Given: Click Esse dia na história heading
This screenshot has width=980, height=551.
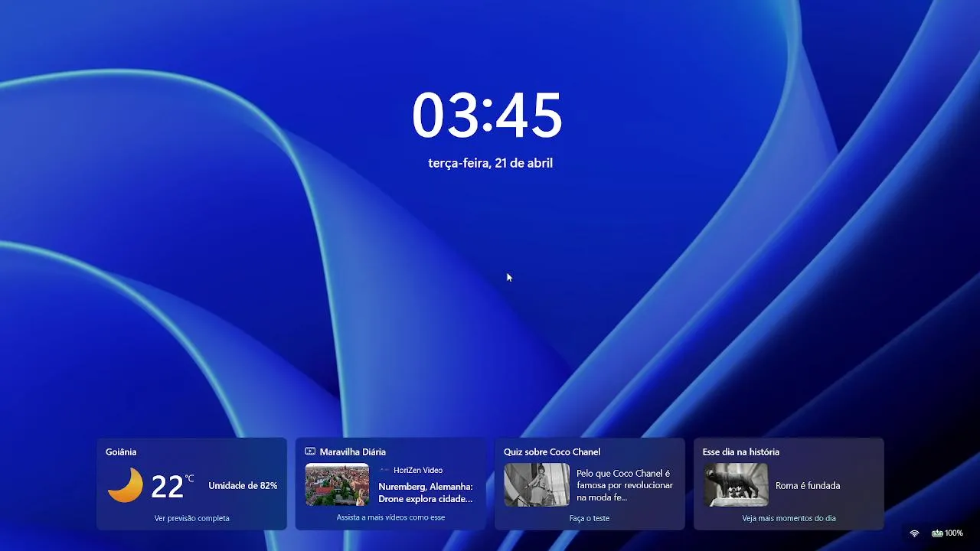Looking at the screenshot, I should pyautogui.click(x=740, y=452).
